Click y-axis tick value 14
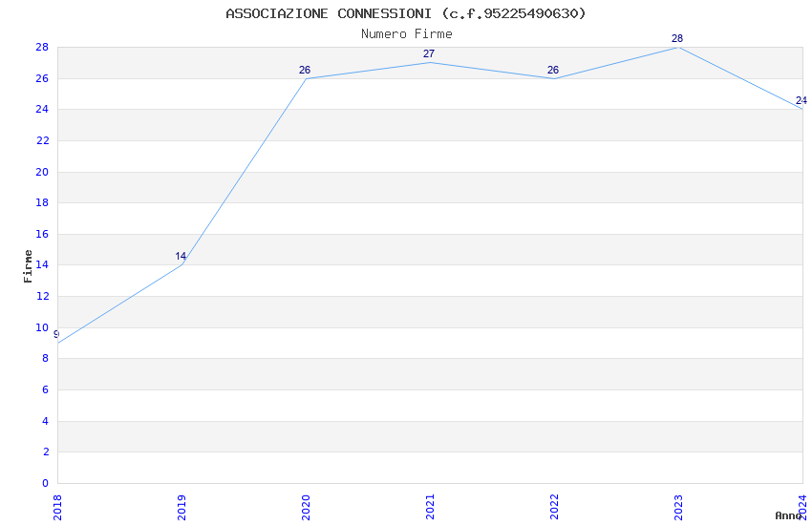The width and height of the screenshot is (812, 525). point(42,264)
